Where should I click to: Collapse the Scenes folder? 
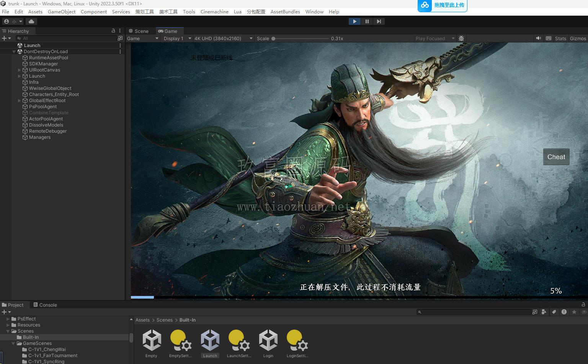8,331
